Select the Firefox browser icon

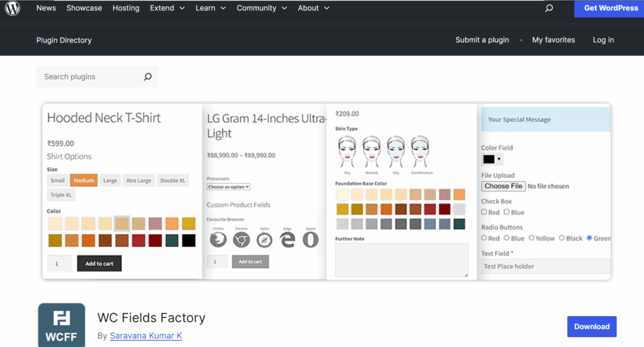218,239
